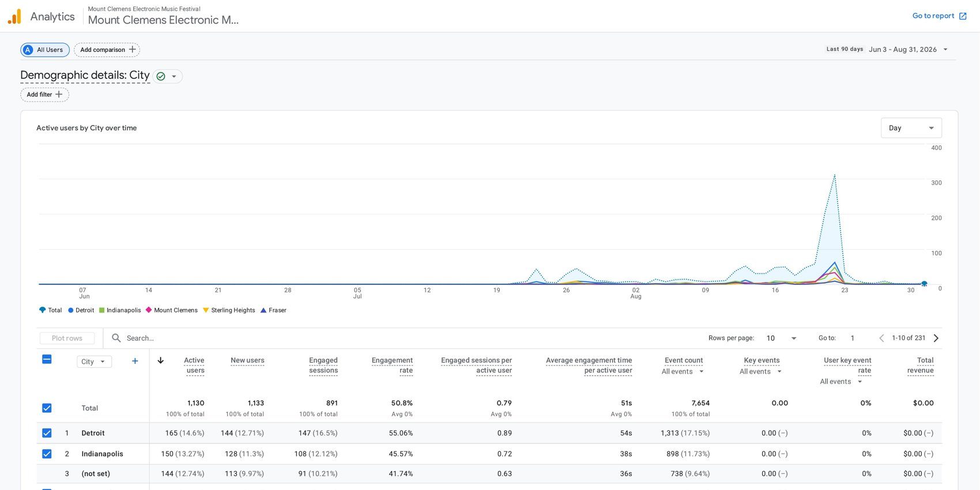980x490 pixels.
Task: Click the Mount Clemens legend diamond
Action: tap(149, 310)
